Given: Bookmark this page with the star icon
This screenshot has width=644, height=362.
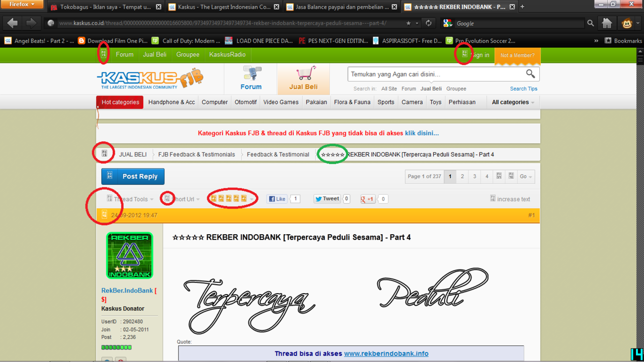Looking at the screenshot, I should (409, 23).
